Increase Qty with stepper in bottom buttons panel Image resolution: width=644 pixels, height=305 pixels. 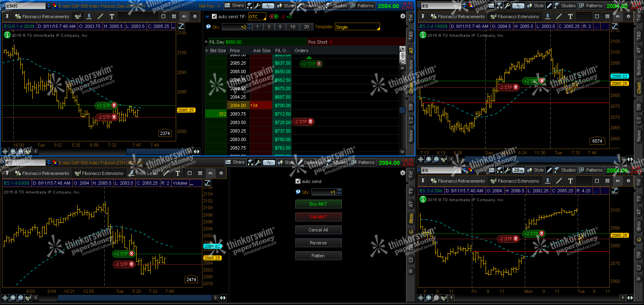(x=339, y=190)
